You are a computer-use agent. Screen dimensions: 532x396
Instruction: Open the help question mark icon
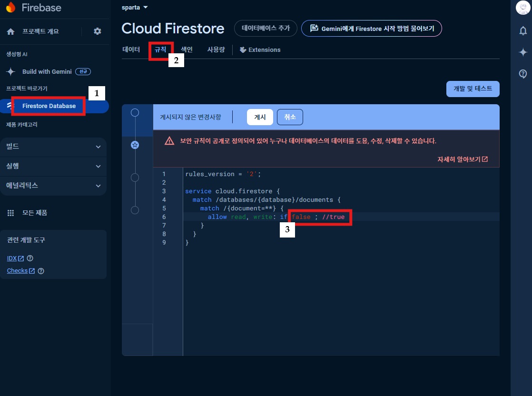[523, 74]
